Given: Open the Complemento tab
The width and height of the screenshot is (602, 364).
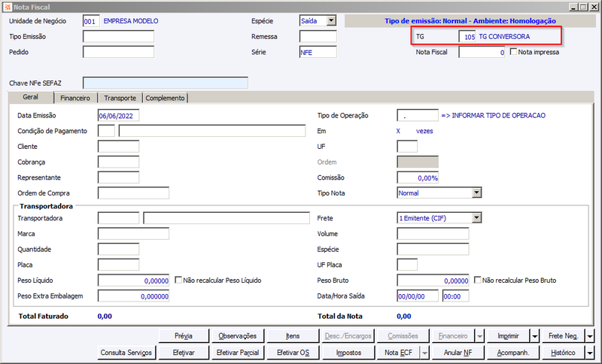Looking at the screenshot, I should tap(165, 99).
